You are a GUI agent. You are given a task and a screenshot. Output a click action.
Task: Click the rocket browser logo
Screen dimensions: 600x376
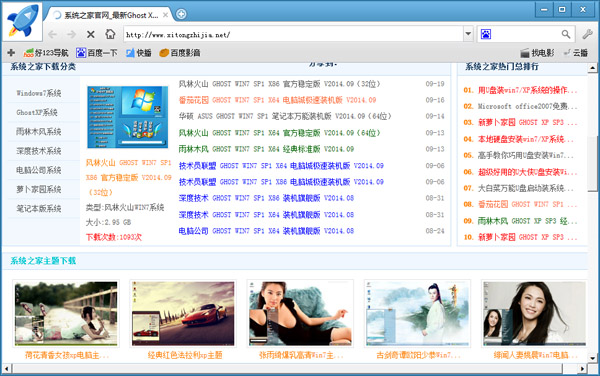23,21
